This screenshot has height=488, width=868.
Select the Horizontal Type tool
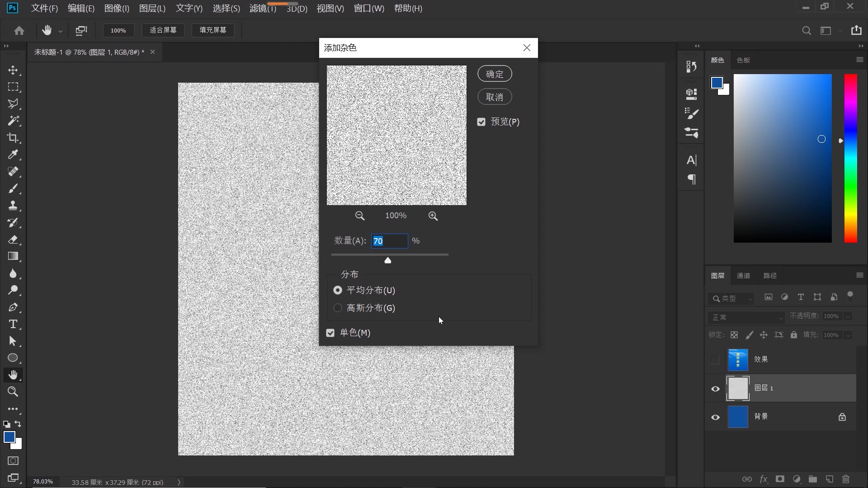coord(14,324)
